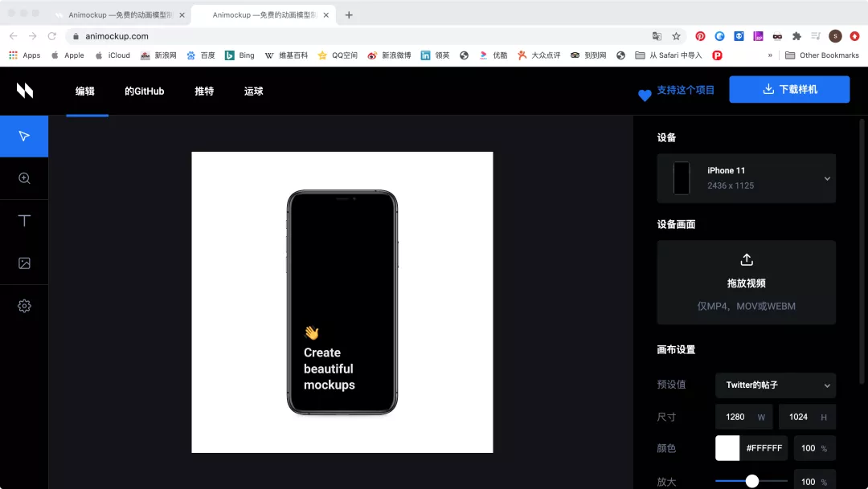
Task: Open the 的GitHub link
Action: tap(144, 91)
